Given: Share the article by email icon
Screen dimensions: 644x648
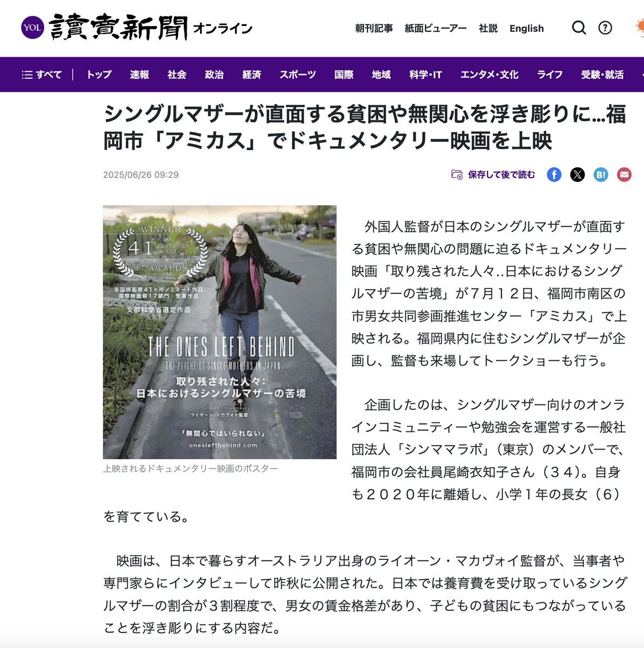Looking at the screenshot, I should pyautogui.click(x=625, y=174).
